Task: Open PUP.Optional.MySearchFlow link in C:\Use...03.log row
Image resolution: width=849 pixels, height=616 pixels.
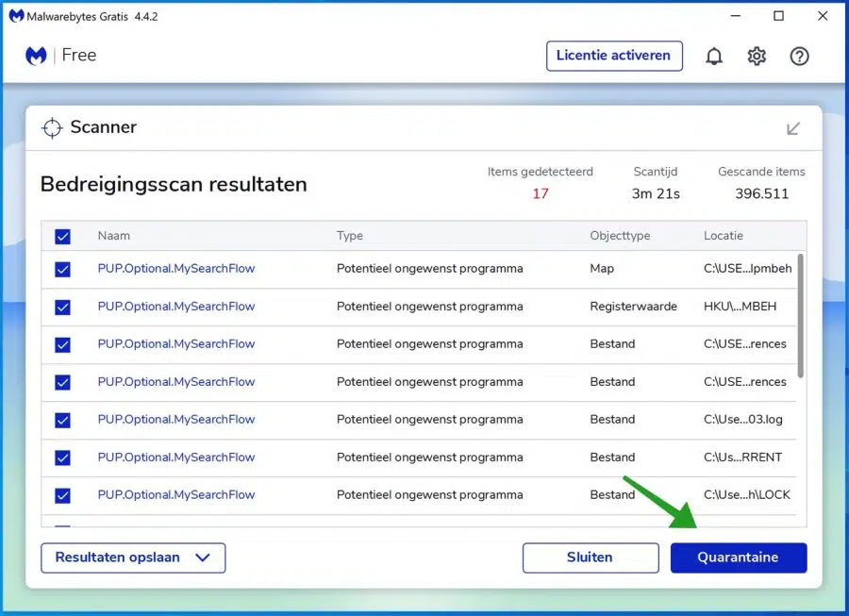Action: (176, 419)
